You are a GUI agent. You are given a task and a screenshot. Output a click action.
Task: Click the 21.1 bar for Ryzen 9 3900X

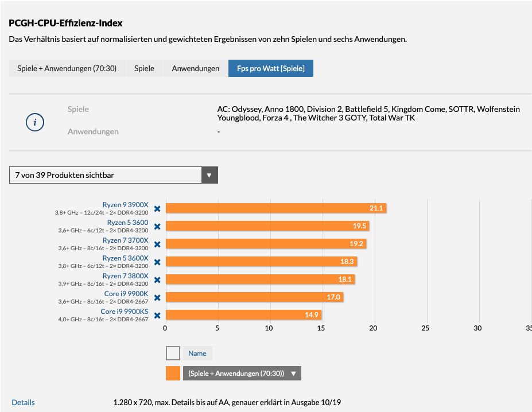click(276, 208)
